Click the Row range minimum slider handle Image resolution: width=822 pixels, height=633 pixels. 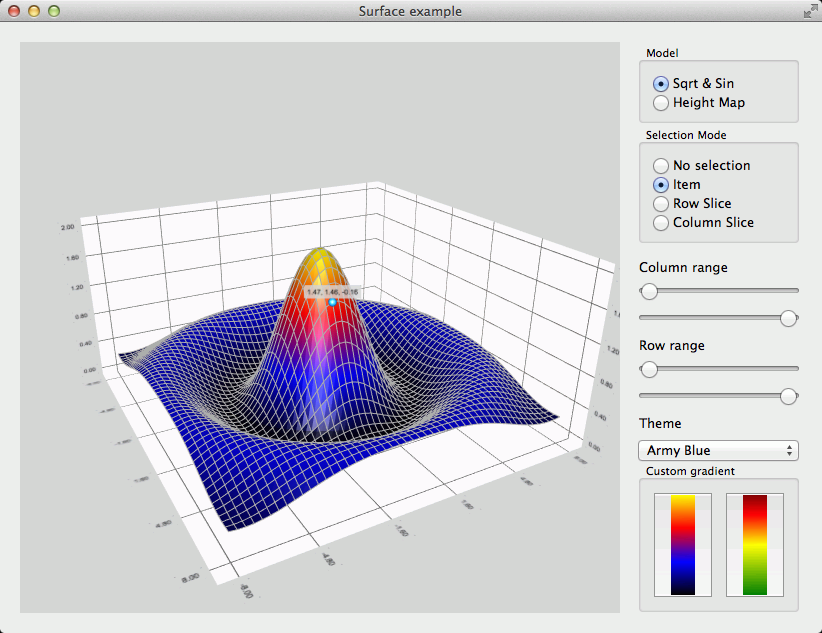coord(648,370)
